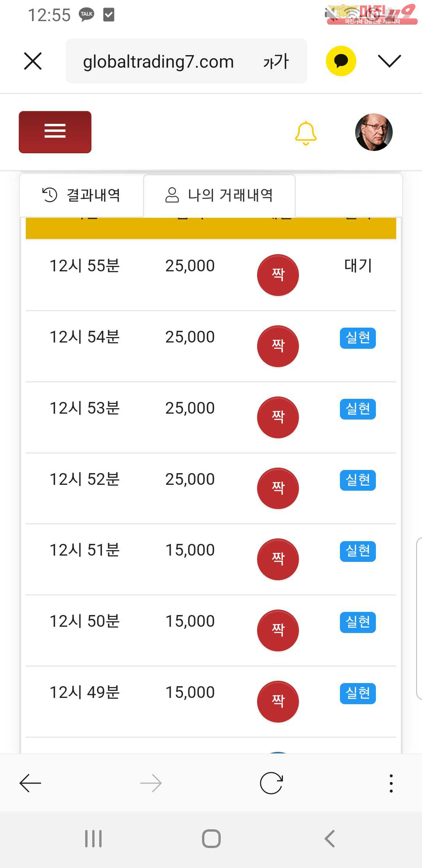Open the user profile avatar
The image size is (422, 868).
[374, 132]
